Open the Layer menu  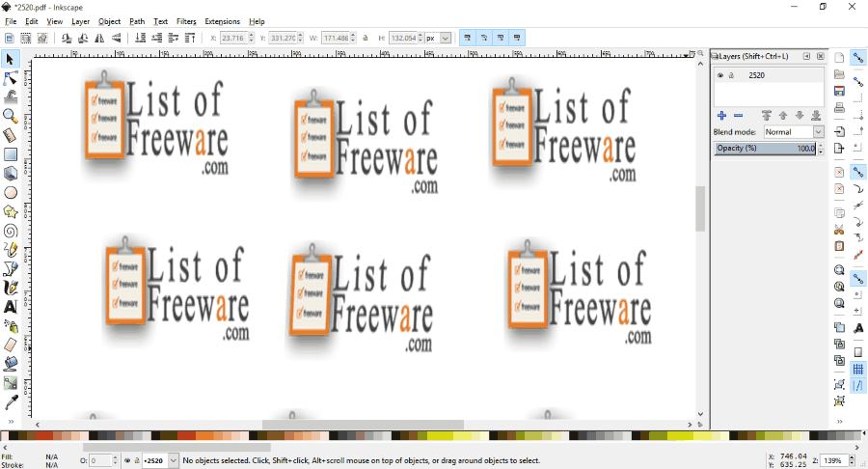(80, 21)
